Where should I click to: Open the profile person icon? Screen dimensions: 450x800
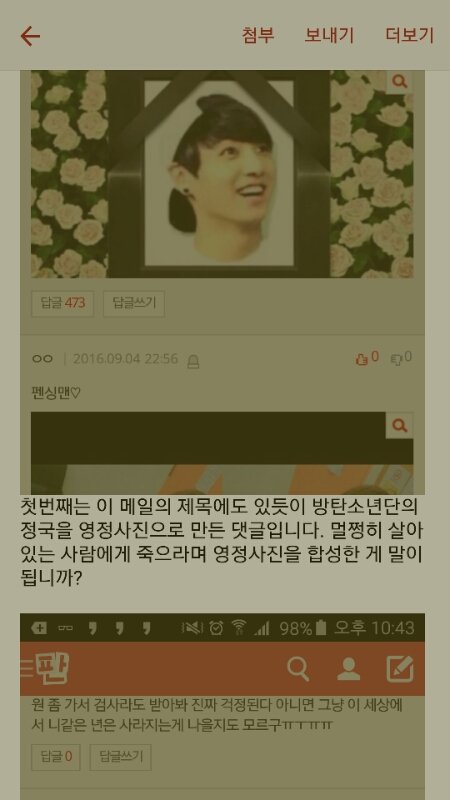tap(348, 668)
